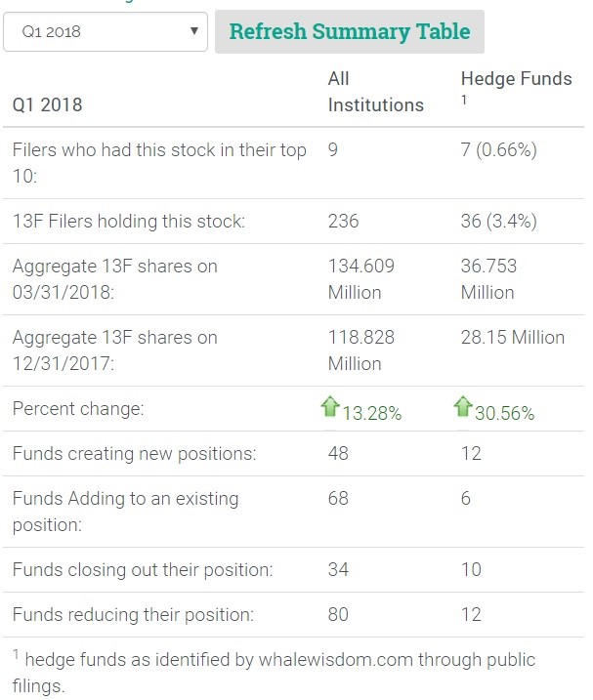Click the 36 (3.4%) hedge funds value
This screenshot has height=700, width=593.
tap(498, 222)
